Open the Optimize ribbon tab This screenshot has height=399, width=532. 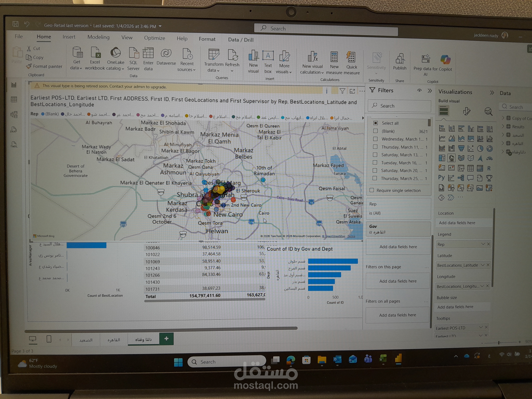(x=154, y=38)
